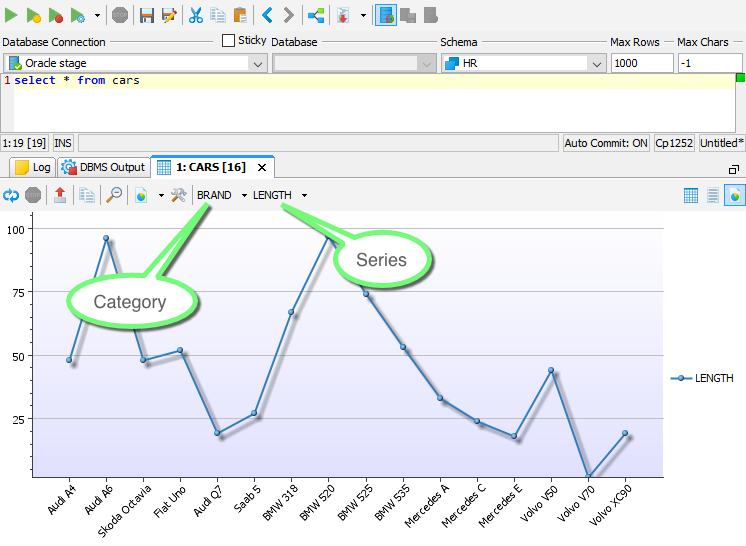Click the magnifier zoom icon in the chart toolbar
Screen dimensions: 746x546
click(x=114, y=195)
